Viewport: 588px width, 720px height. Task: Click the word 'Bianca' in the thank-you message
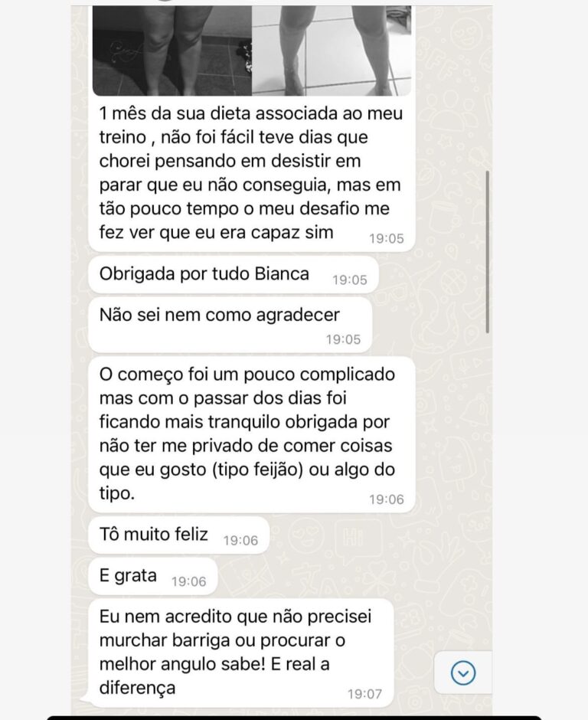(282, 273)
